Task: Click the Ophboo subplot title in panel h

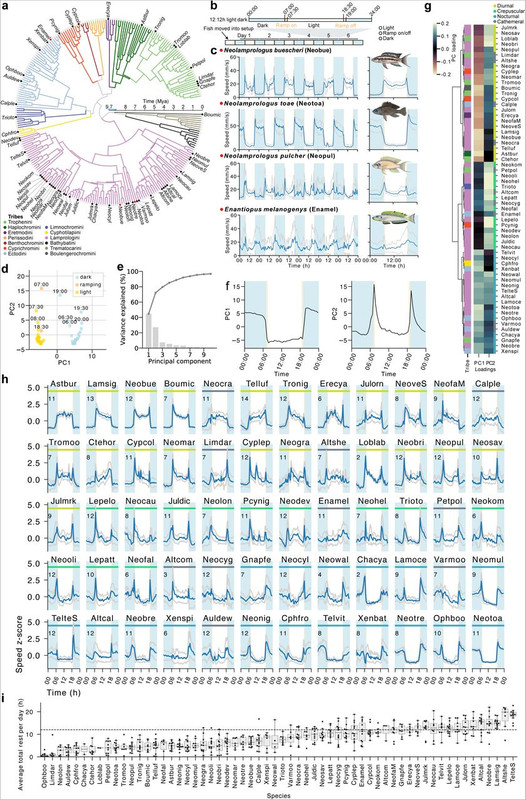Action: [449, 618]
